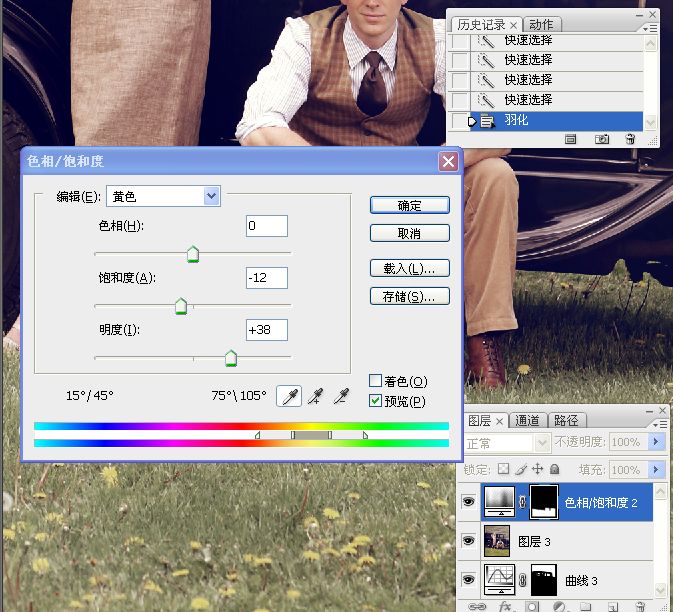Enable the 着色 colorize checkbox
673x612 pixels.
tap(375, 380)
